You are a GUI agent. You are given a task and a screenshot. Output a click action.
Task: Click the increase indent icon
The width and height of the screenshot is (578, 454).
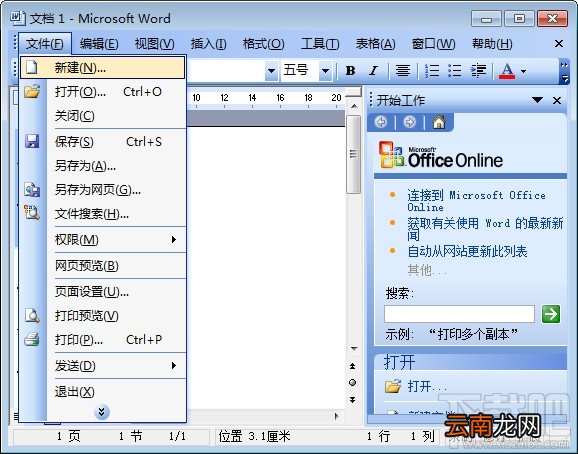coord(478,70)
